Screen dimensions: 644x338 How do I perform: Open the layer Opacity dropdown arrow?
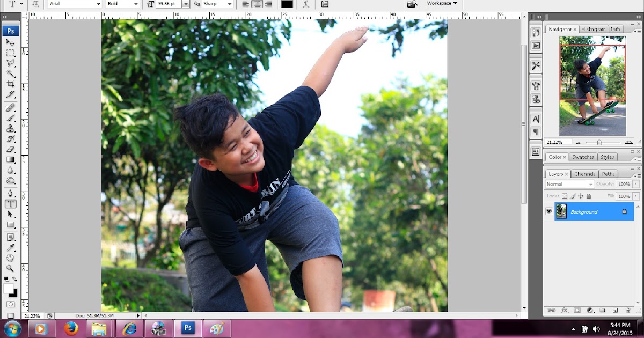coord(636,184)
